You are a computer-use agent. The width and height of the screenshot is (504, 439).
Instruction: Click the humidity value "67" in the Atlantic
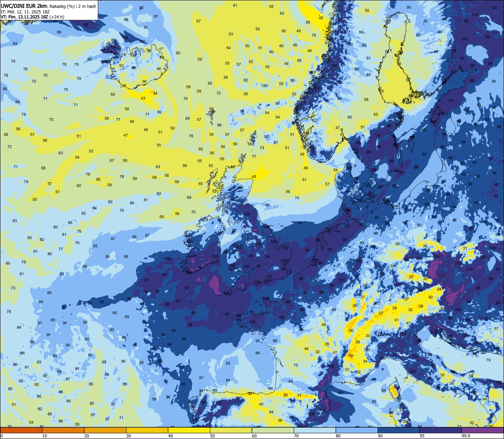(x=112, y=160)
